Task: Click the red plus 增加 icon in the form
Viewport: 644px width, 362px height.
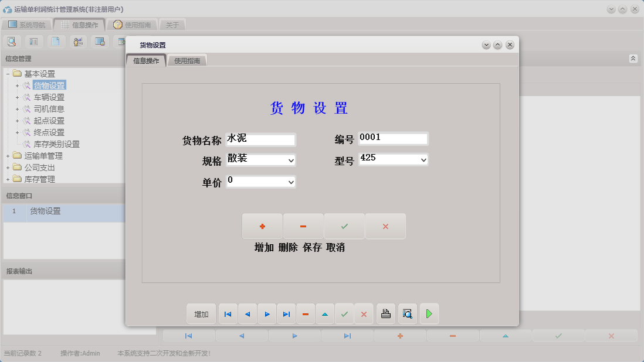Action: 262,226
